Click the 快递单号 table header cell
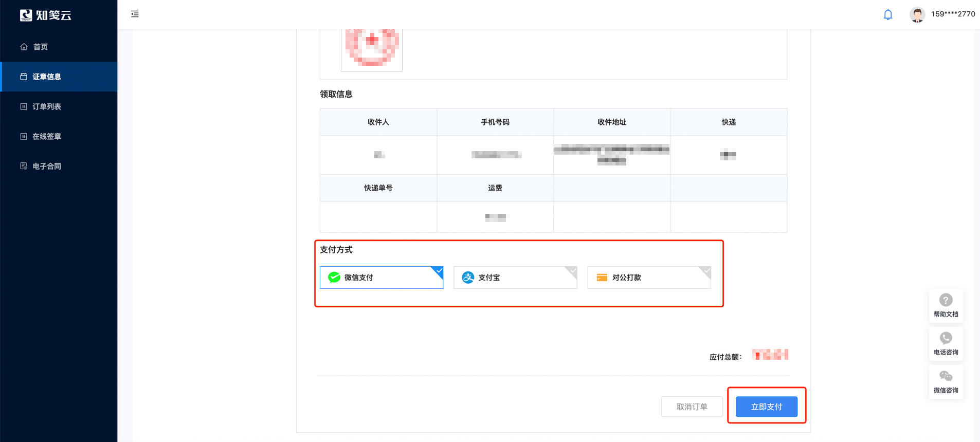The width and height of the screenshot is (980, 442). [x=378, y=188]
